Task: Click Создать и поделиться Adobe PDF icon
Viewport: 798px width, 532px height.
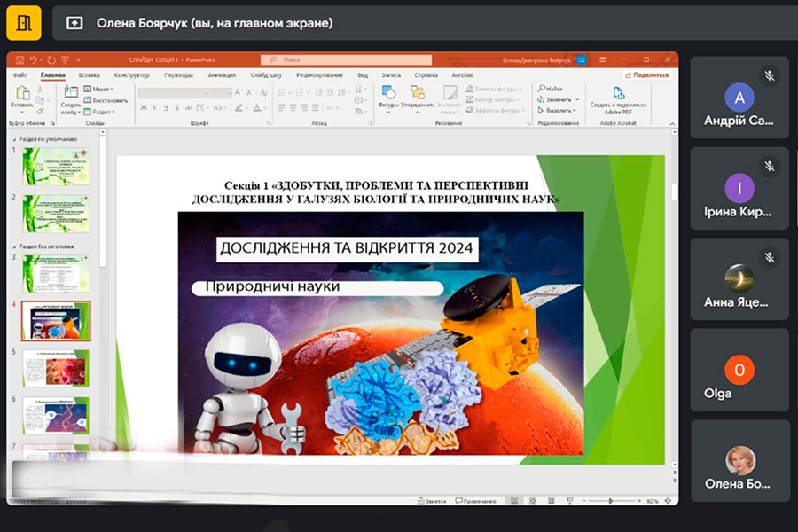Action: pyautogui.click(x=618, y=93)
